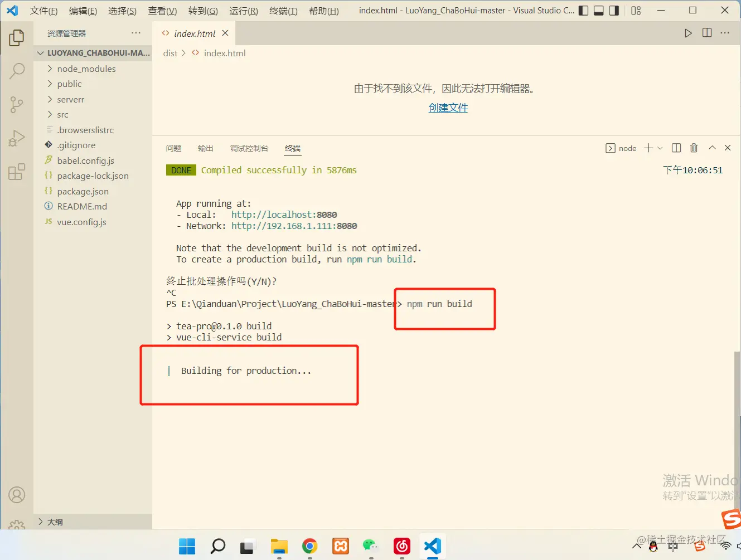Open File Explorer from taskbar
The image size is (741, 560).
279,546
